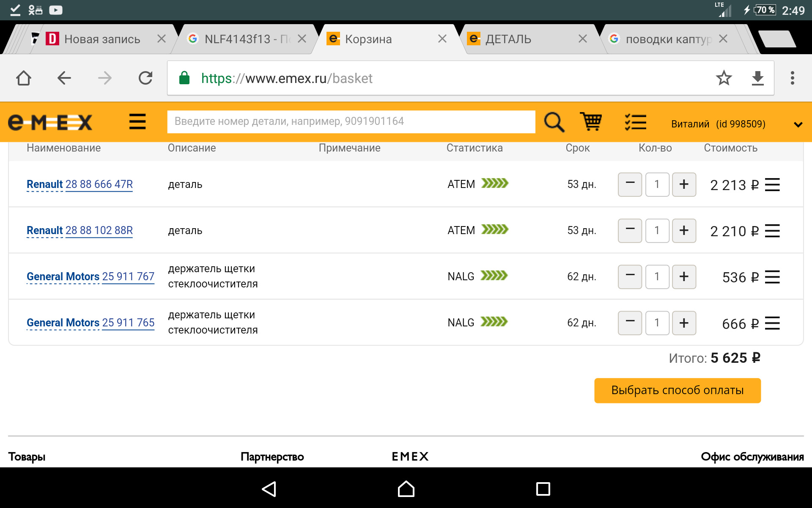Open the Emex hamburger menu
Viewport: 812px width, 508px height.
(137, 122)
